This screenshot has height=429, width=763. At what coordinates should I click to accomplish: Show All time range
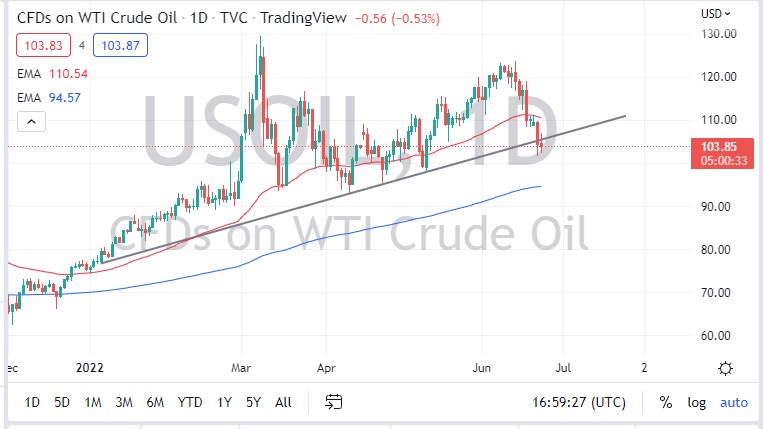pos(283,402)
